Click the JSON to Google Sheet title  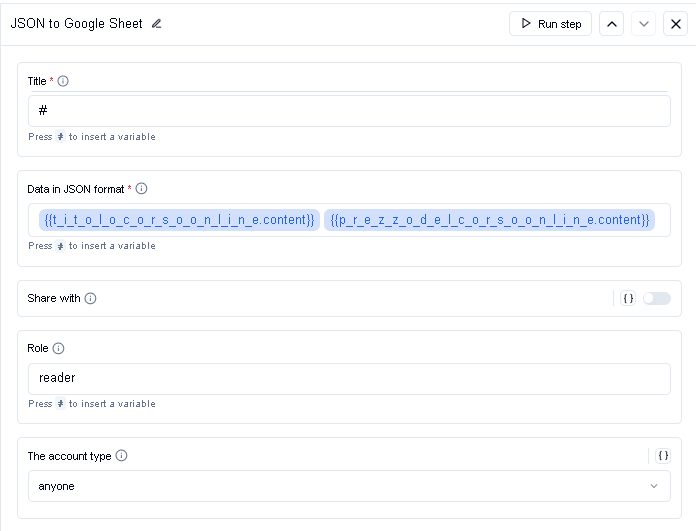(x=76, y=24)
